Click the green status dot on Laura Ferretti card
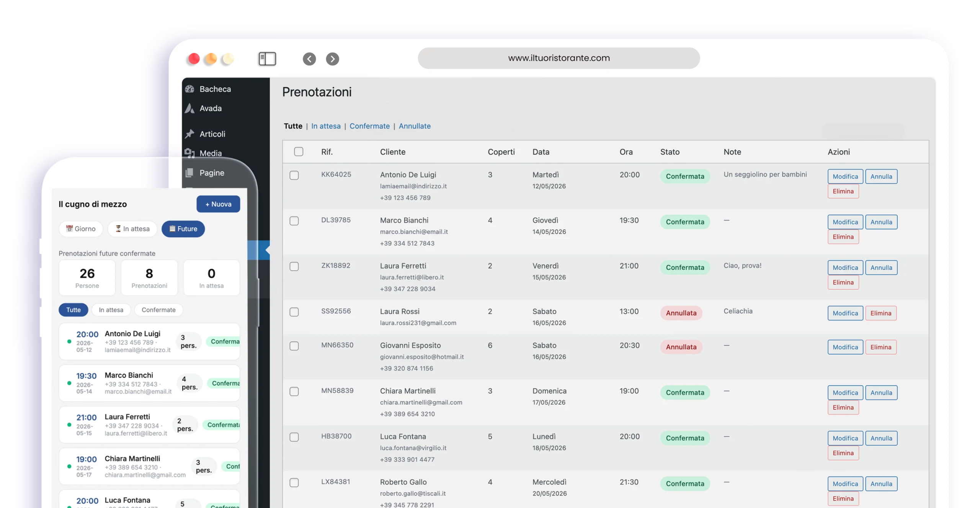980x508 pixels. tap(69, 424)
